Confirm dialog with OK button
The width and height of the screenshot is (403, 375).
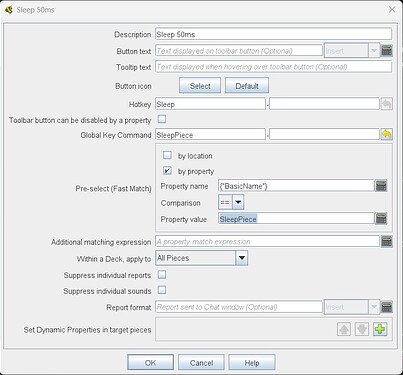click(150, 362)
